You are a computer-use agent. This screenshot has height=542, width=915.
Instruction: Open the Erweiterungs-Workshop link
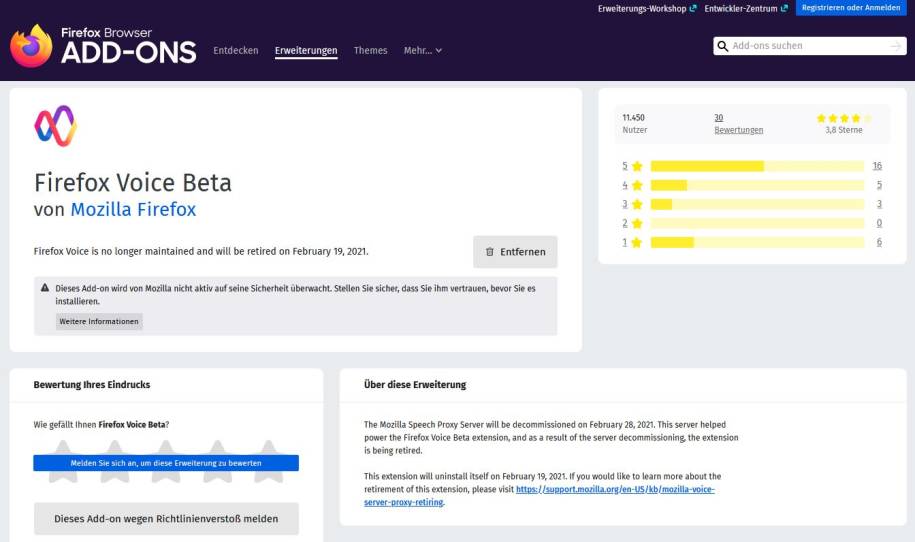point(647,8)
